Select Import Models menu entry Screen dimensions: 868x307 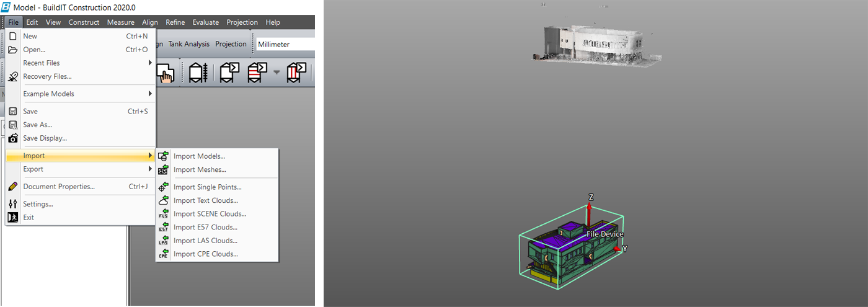(x=199, y=156)
